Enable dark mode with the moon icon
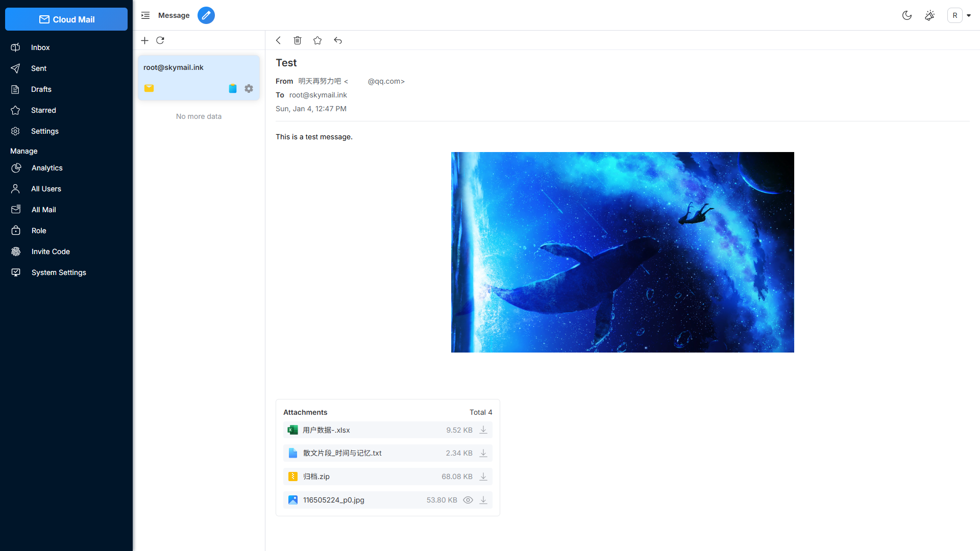The width and height of the screenshot is (980, 551). coord(907,15)
